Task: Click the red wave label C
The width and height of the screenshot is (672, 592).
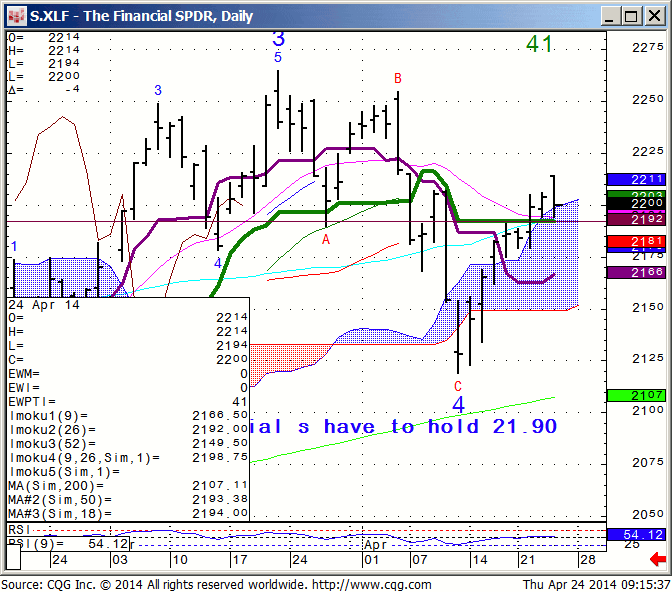Action: coord(458,386)
